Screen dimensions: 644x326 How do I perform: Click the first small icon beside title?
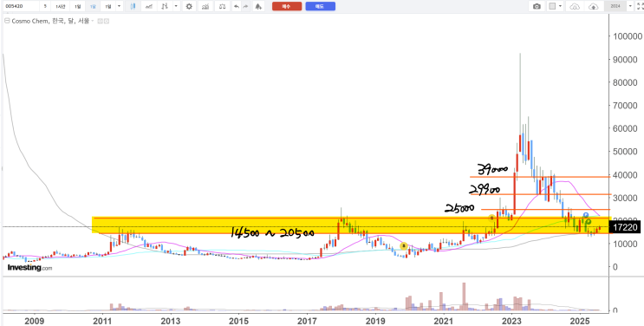pos(100,21)
